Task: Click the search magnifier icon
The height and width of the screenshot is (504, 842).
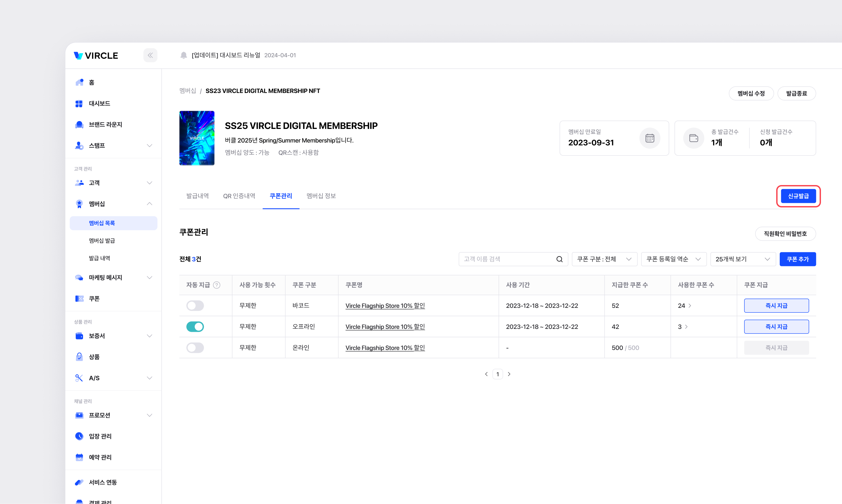Action: (559, 259)
